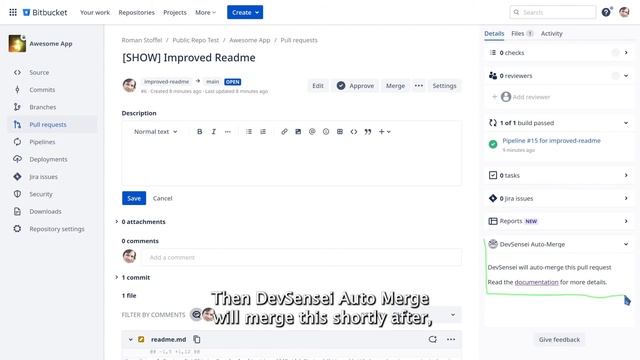Click the Merge button
This screenshot has height=360, width=640.
[396, 86]
